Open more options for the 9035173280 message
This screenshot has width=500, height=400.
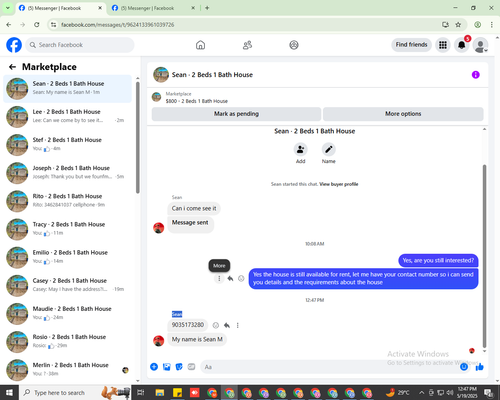(238, 325)
